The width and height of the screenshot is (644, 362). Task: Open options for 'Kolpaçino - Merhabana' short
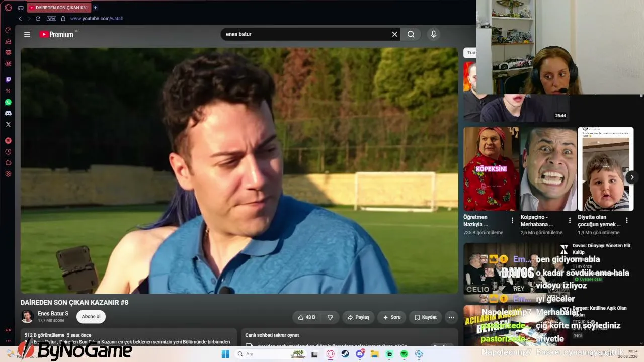pos(570,220)
